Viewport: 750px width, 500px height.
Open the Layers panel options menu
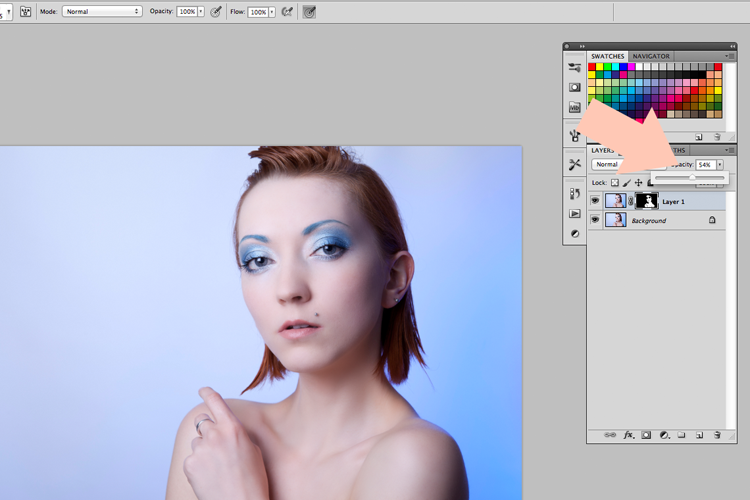coord(729,150)
